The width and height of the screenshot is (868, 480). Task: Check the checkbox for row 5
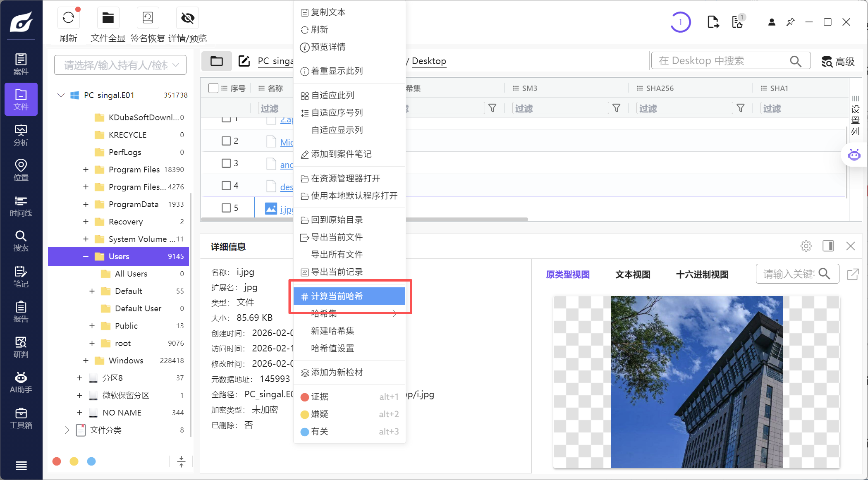point(226,208)
